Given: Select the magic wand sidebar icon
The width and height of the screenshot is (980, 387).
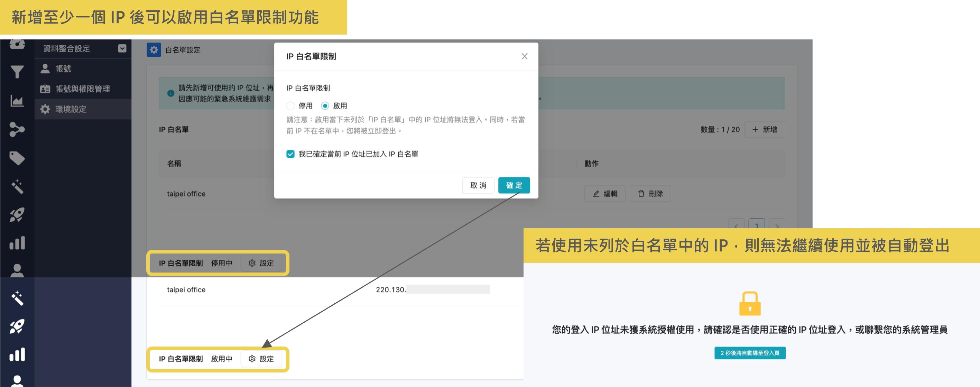Looking at the screenshot, I should click(17, 186).
